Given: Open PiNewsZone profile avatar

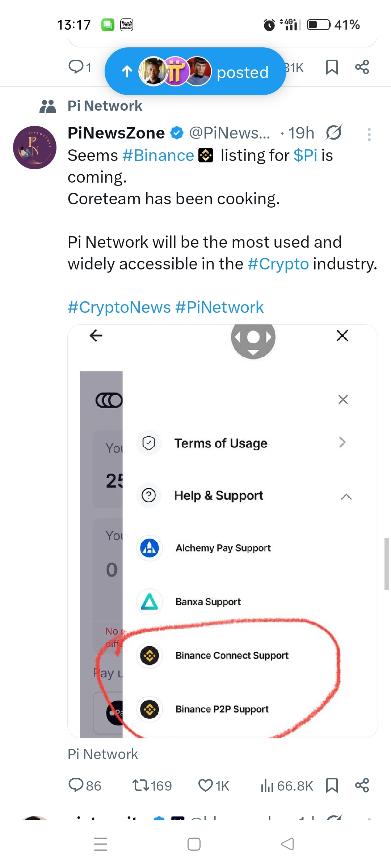Looking at the screenshot, I should (x=35, y=147).
